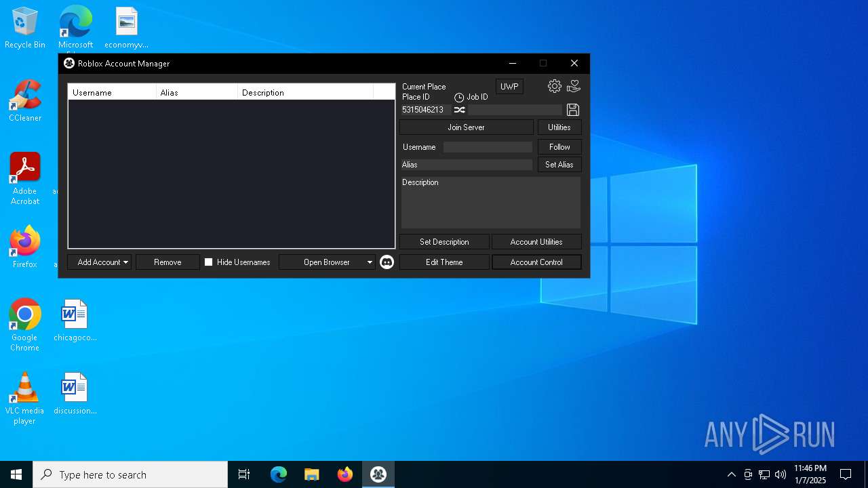Screen dimensions: 868x488
Task: Expand the Add Account dropdown arrow
Action: (x=126, y=262)
